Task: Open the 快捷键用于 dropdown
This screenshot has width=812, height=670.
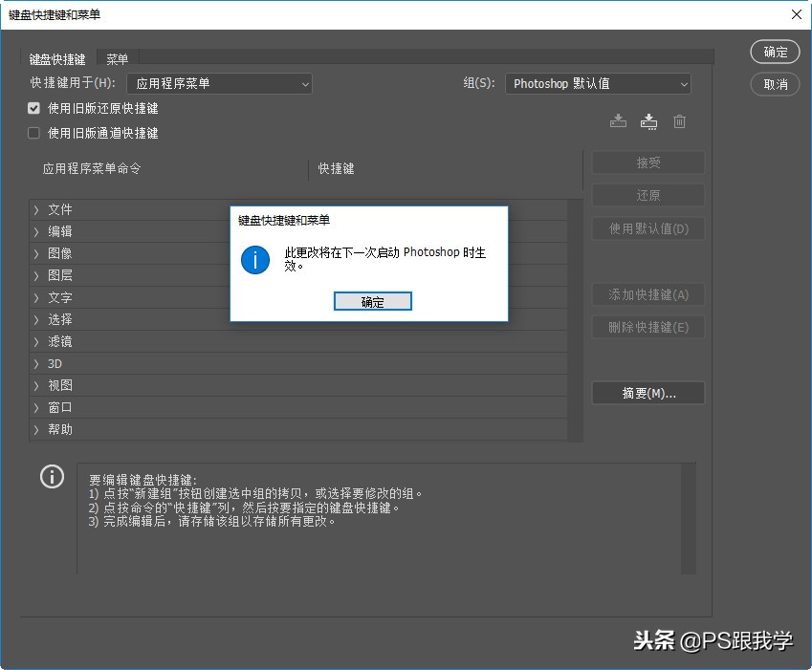Action: (x=218, y=84)
